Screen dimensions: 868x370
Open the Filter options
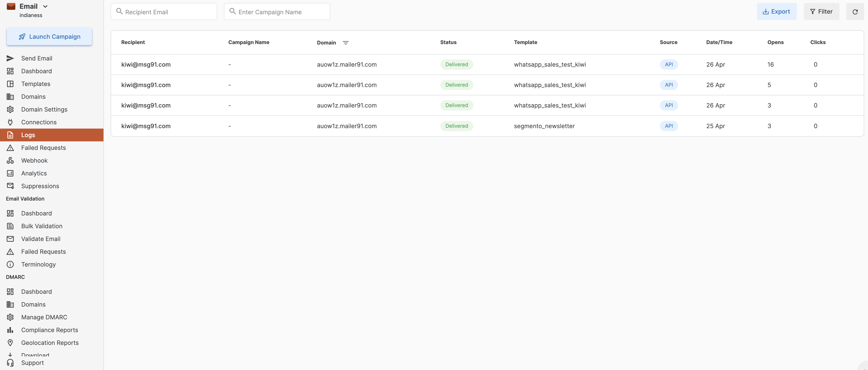coord(821,12)
